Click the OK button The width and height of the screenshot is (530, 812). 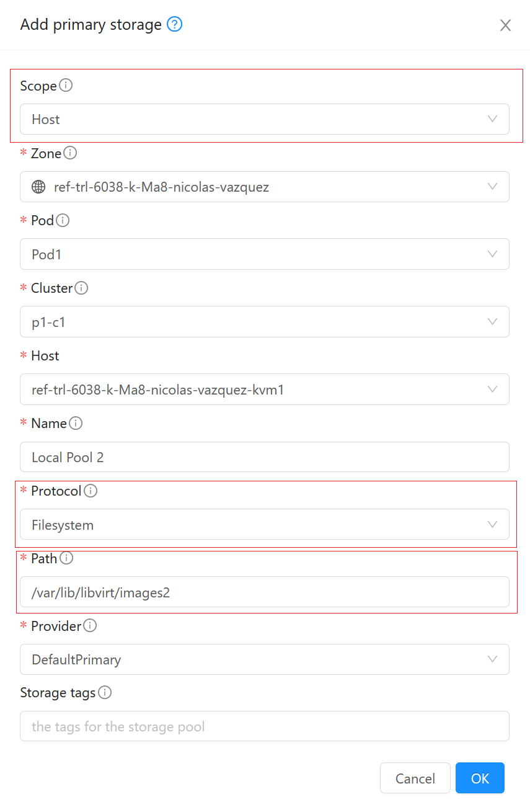pyautogui.click(x=480, y=778)
